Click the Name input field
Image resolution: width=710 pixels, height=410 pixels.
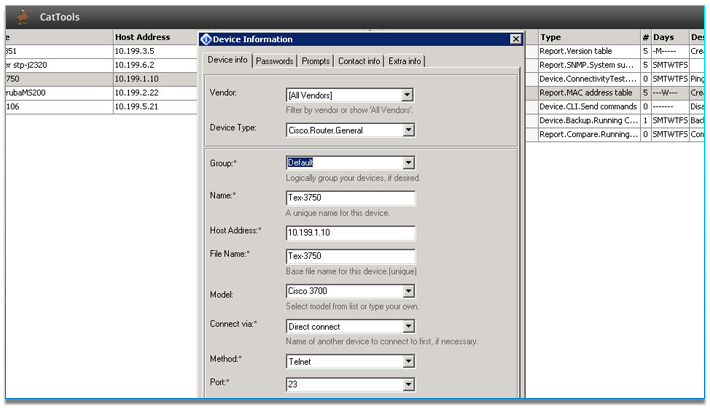coord(350,198)
